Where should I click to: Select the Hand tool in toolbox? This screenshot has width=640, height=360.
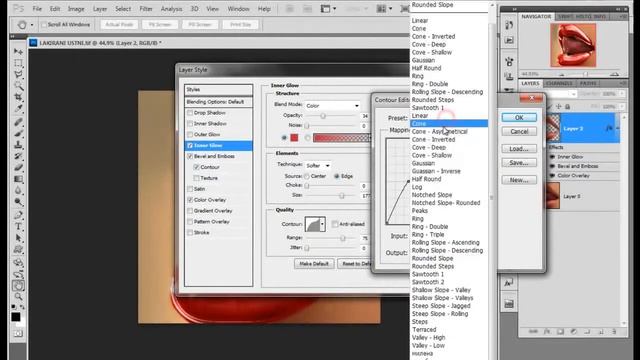pyautogui.click(x=18, y=286)
